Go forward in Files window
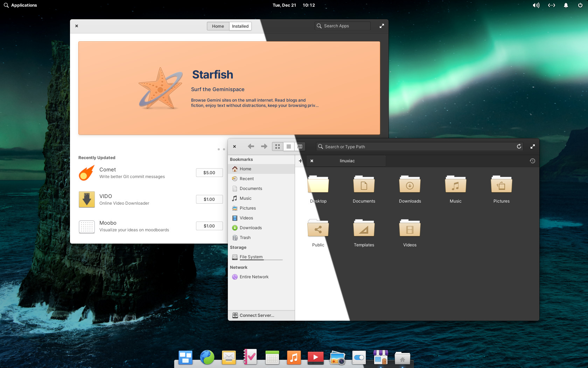The width and height of the screenshot is (588, 368). [x=264, y=146]
